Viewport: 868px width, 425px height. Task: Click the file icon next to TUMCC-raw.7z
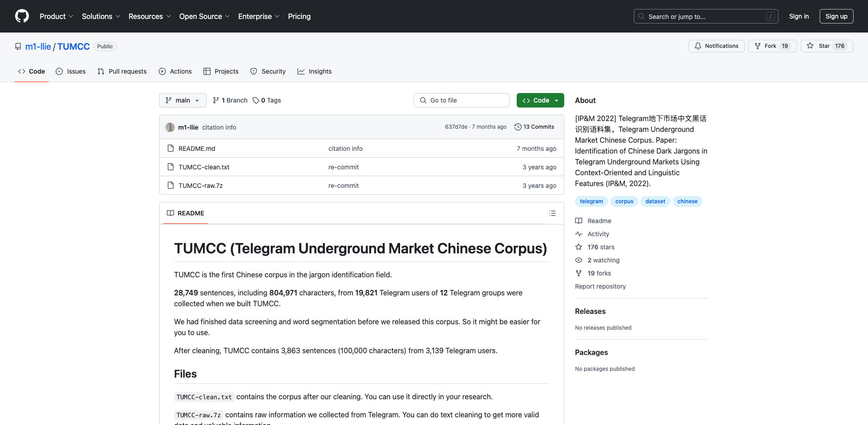170,185
